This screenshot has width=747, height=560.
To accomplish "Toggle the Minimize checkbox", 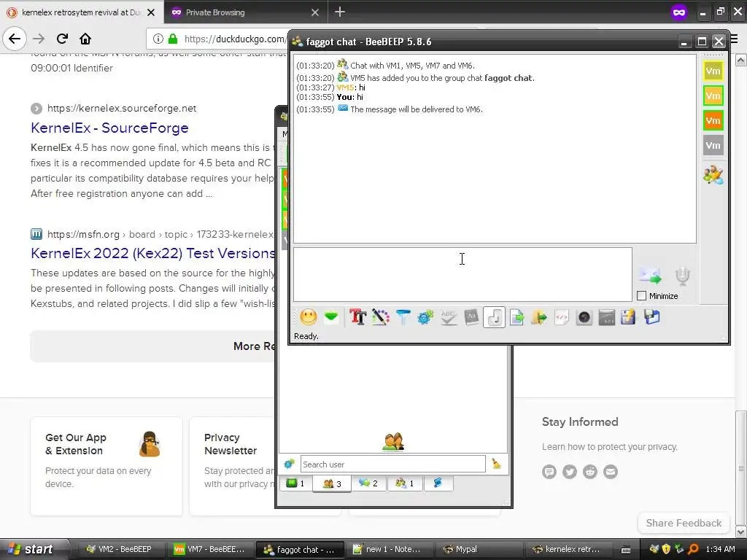I will (x=642, y=296).
